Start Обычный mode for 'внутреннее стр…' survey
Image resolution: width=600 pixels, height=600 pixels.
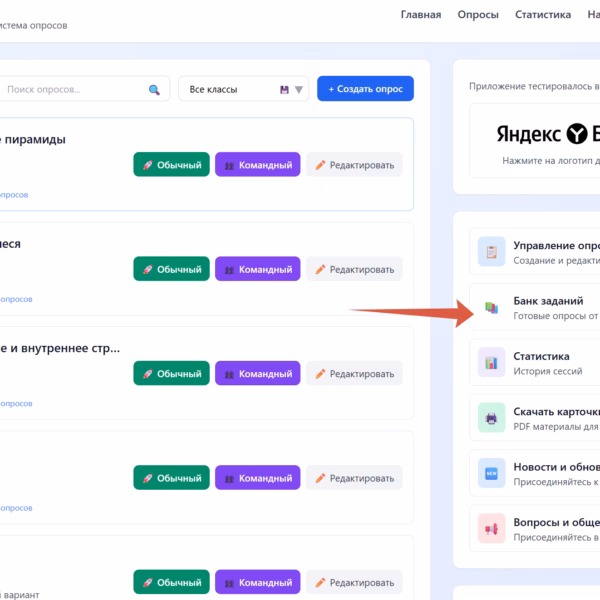(171, 373)
